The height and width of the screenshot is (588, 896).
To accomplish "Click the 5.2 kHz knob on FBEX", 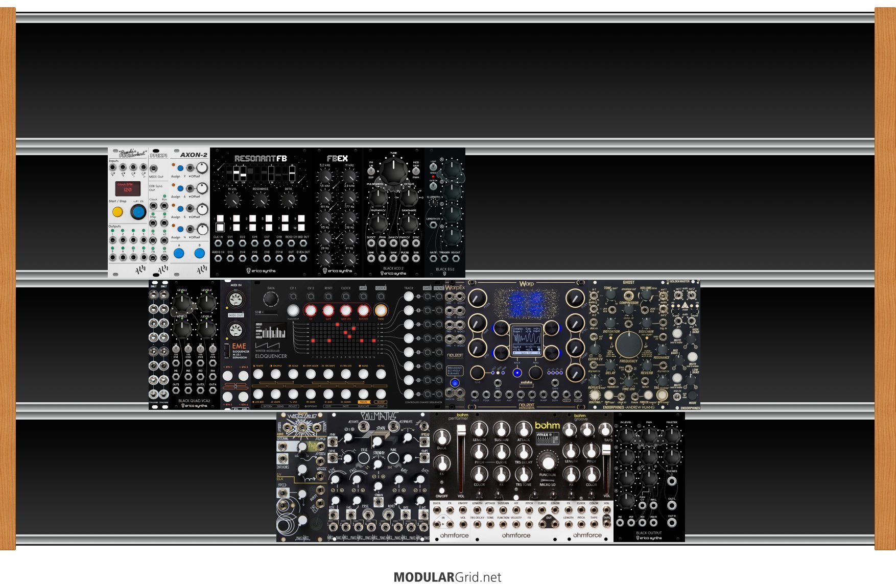I will pyautogui.click(x=325, y=177).
